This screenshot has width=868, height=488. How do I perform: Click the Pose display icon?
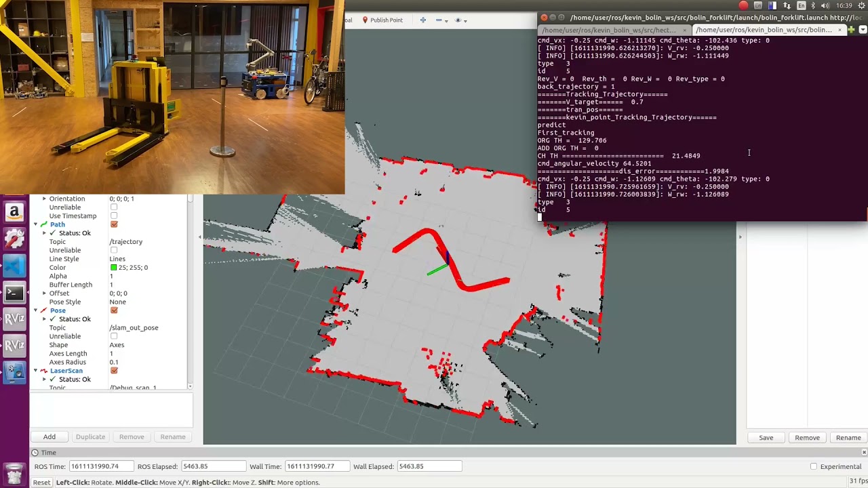(x=44, y=310)
